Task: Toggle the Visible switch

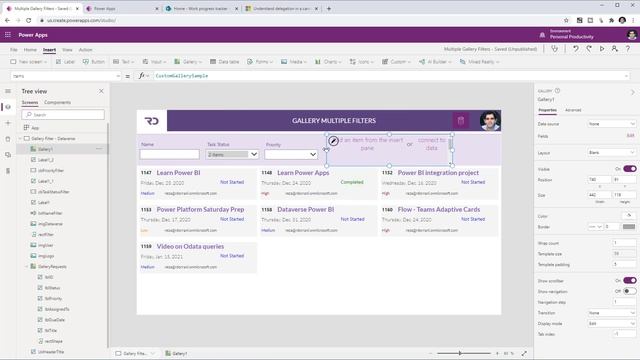Action: click(629, 169)
